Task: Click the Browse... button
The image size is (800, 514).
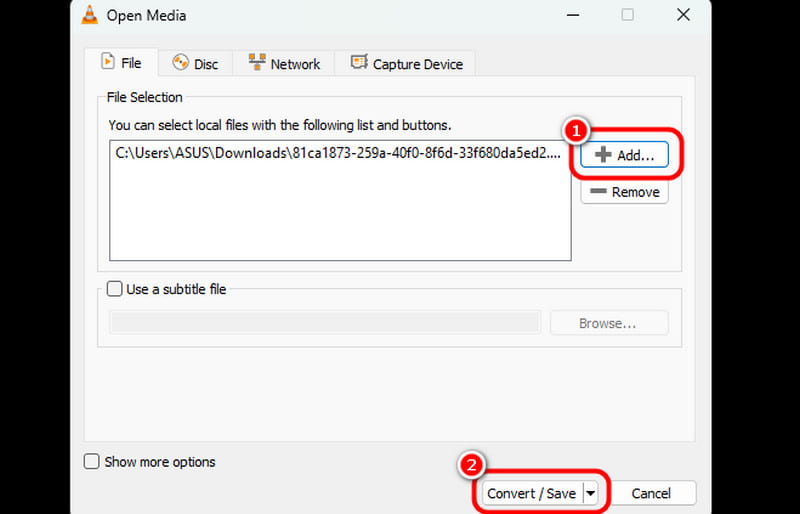Action: point(609,323)
